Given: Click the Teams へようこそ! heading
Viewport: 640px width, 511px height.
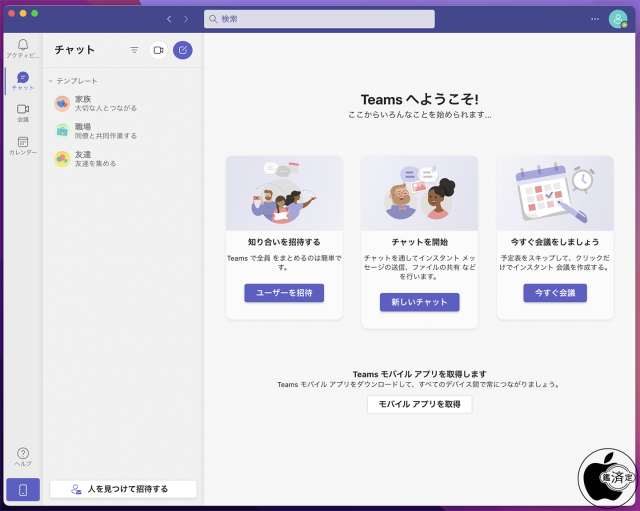Looking at the screenshot, I should pos(420,99).
